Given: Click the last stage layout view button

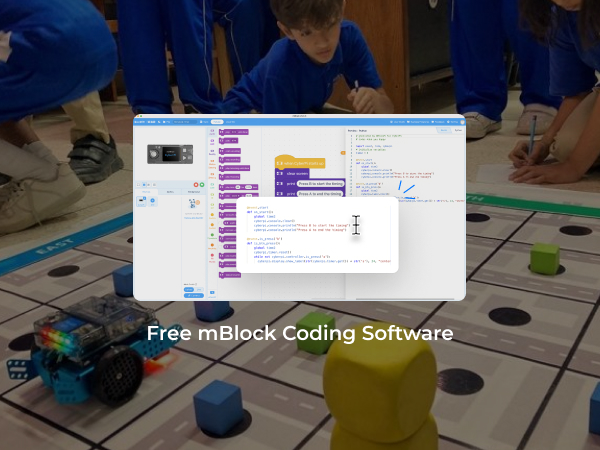Looking at the screenshot, I should pos(154,184).
